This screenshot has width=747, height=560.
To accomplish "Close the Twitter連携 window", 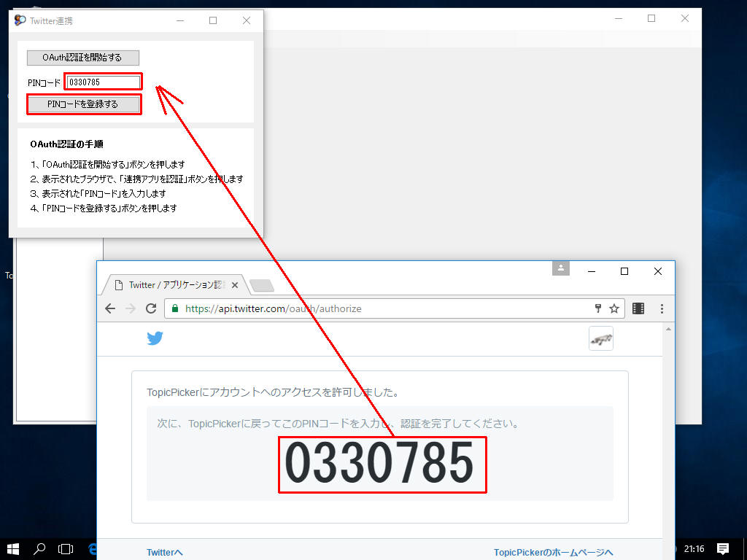I will pos(247,20).
